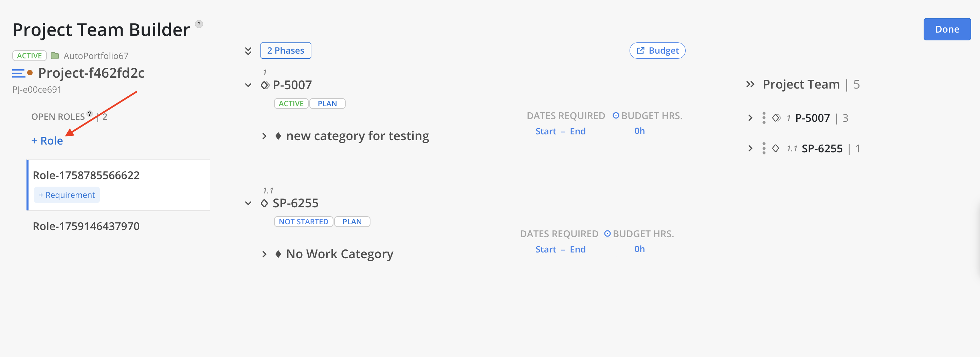Collapse the Project Team panel double arrow

tap(750, 84)
